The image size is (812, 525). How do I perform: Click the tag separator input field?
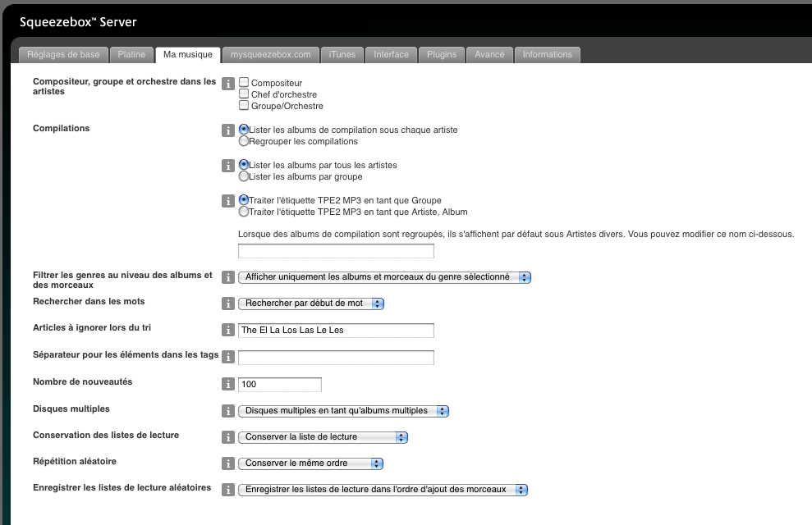336,358
